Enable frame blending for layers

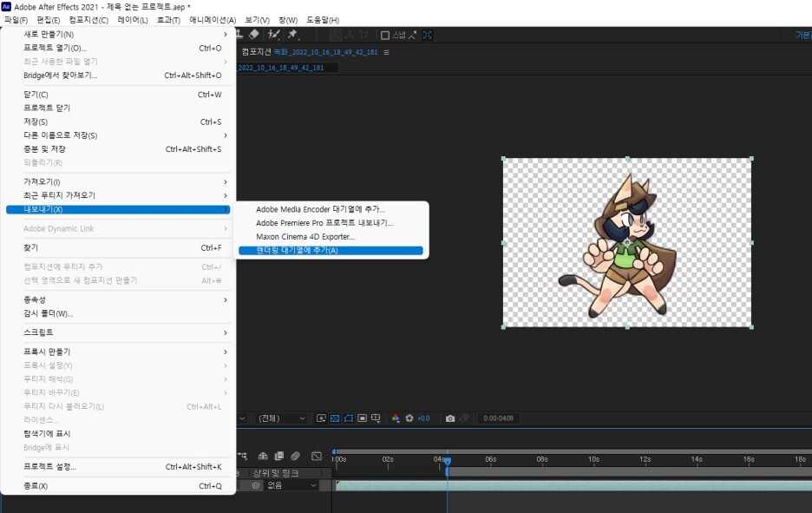279,456
